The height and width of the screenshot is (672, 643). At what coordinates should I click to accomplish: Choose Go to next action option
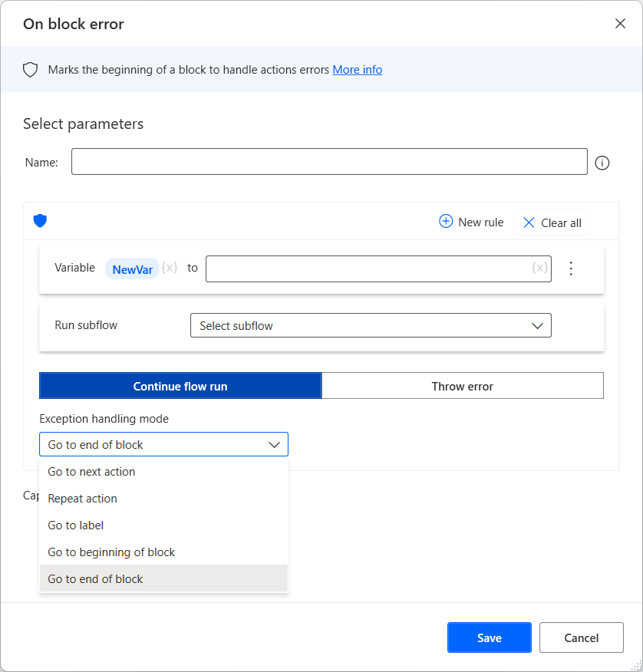[91, 472]
